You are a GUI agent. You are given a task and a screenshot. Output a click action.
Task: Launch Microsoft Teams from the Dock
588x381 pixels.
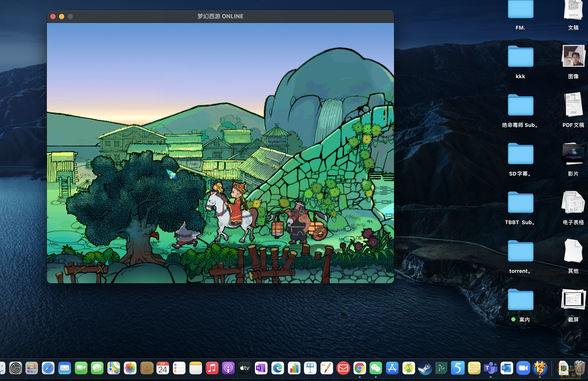coord(491,368)
